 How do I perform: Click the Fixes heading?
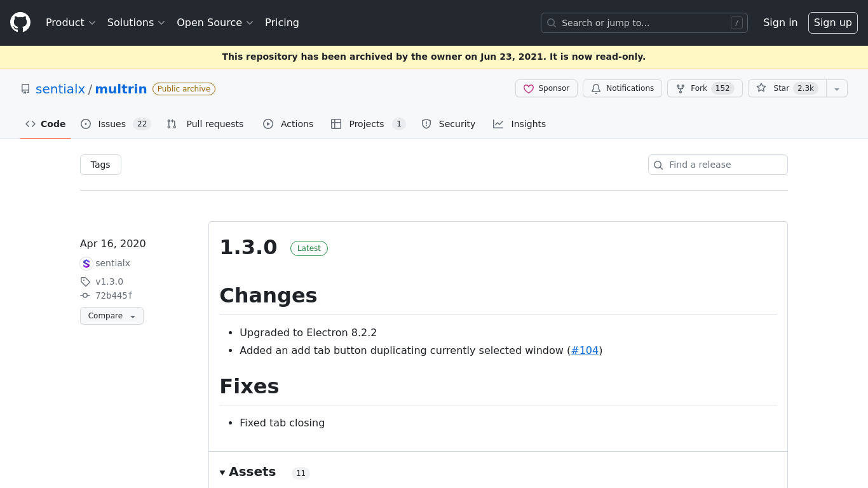pos(249,386)
